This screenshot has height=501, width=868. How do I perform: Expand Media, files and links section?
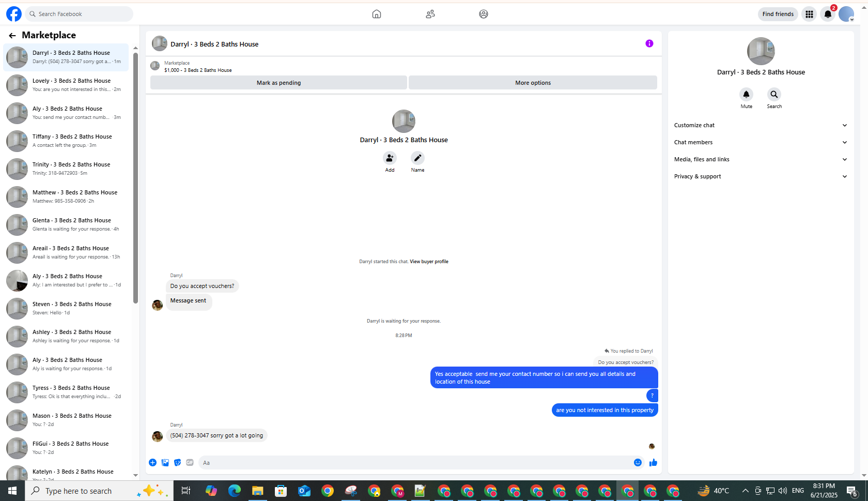761,159
